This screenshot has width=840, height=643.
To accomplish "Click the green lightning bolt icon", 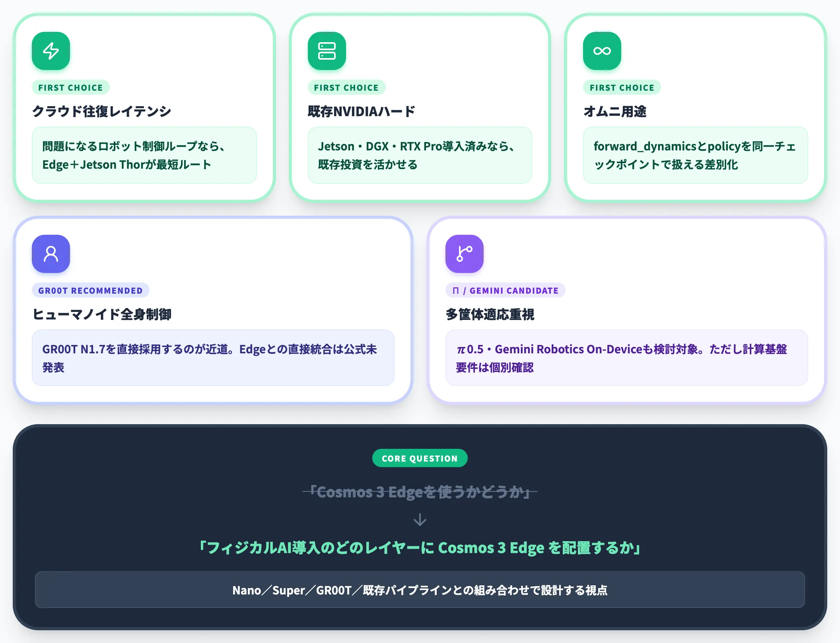I will click(x=51, y=51).
